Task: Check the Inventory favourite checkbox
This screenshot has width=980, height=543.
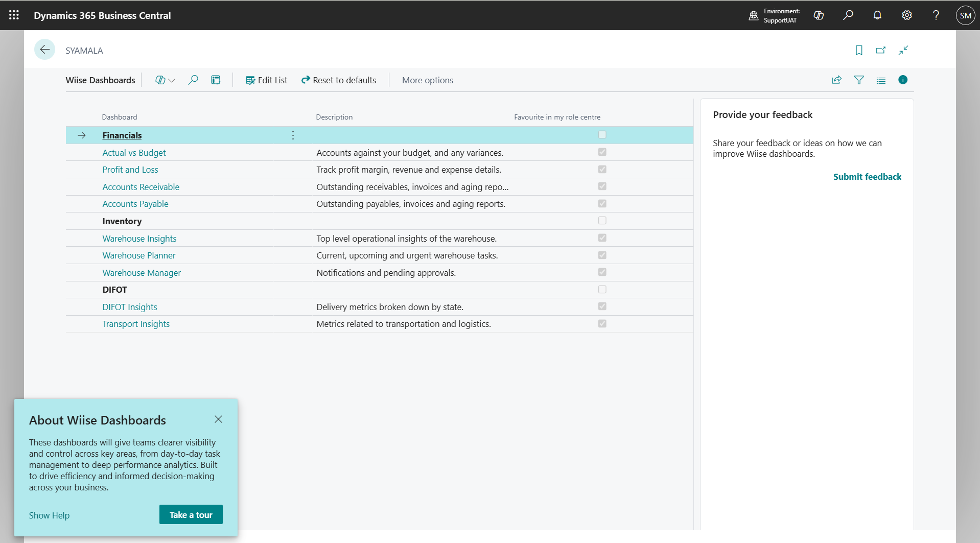Action: (602, 220)
